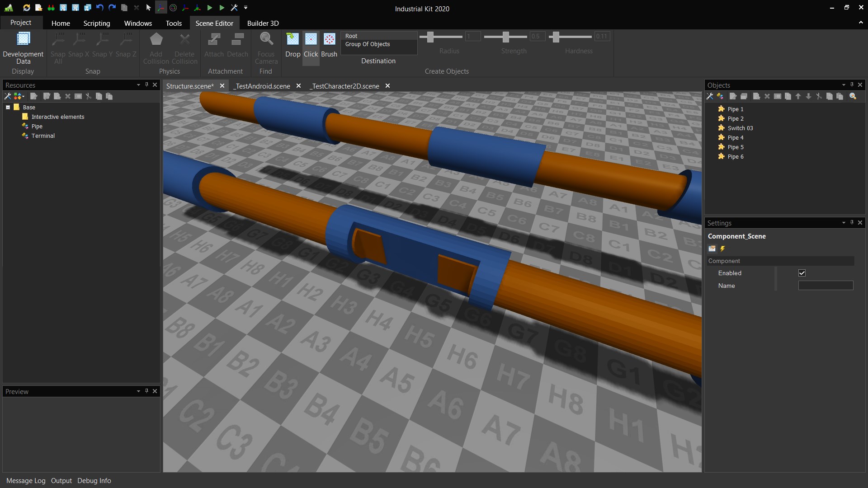Click the redo arrow in title toolbar
Screen dimensions: 868x488
(x=112, y=8)
